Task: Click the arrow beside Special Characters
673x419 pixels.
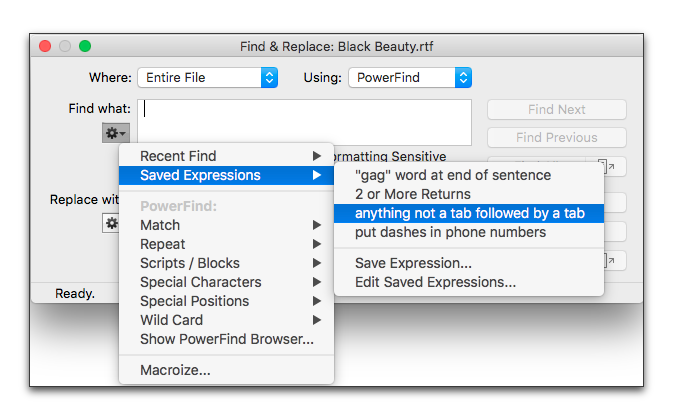Action: pos(317,282)
